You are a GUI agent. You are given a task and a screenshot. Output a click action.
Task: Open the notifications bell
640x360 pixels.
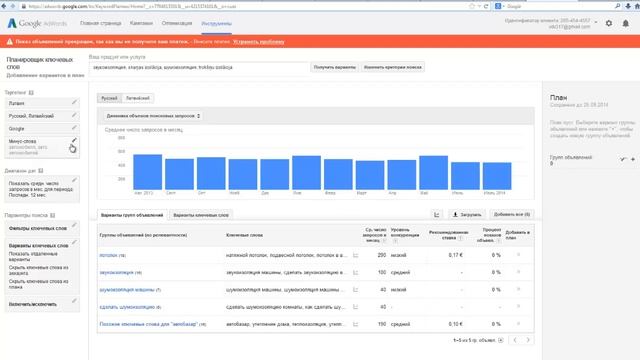click(x=625, y=23)
